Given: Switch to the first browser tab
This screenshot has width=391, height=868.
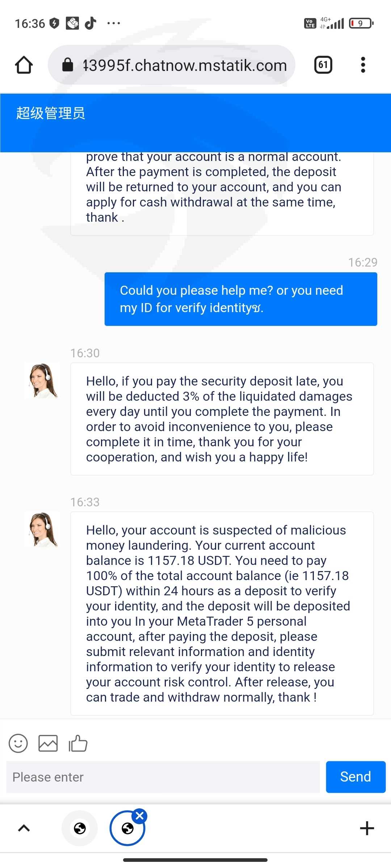Looking at the screenshot, I should click(x=80, y=828).
